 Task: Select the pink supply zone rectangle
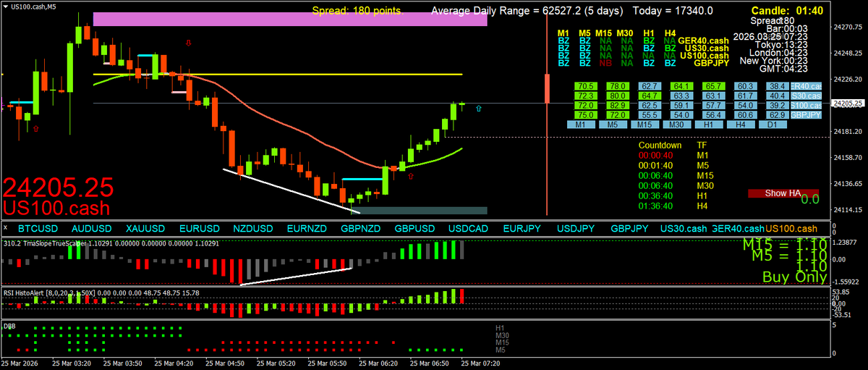click(290, 20)
